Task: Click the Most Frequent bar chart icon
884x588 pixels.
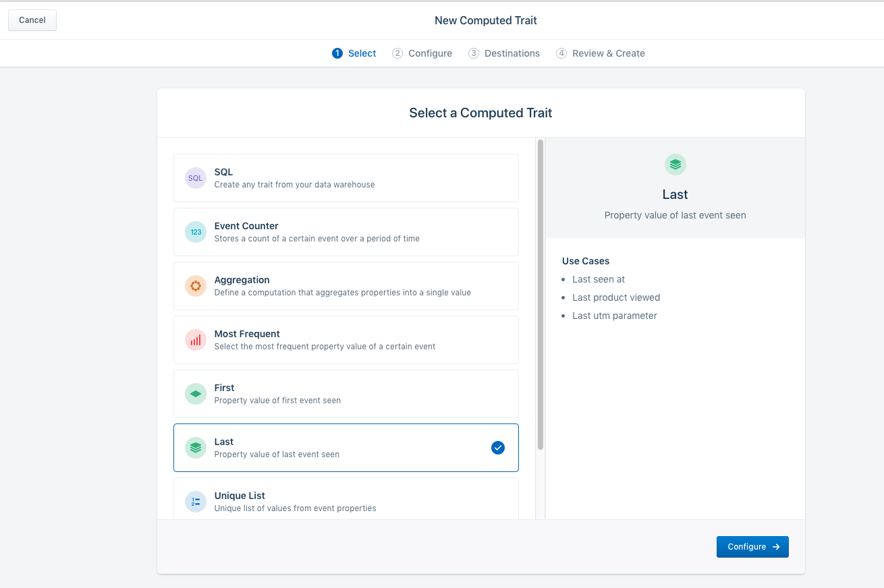Action: pyautogui.click(x=196, y=340)
